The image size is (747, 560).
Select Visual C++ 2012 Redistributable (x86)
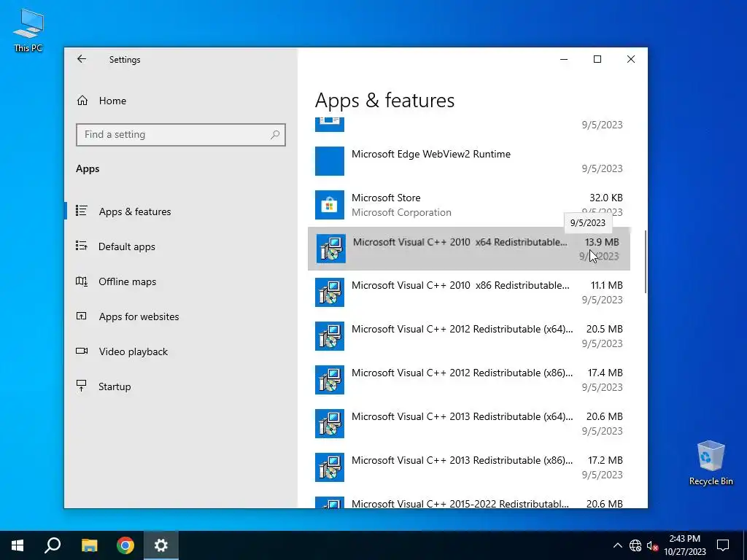tap(469, 380)
